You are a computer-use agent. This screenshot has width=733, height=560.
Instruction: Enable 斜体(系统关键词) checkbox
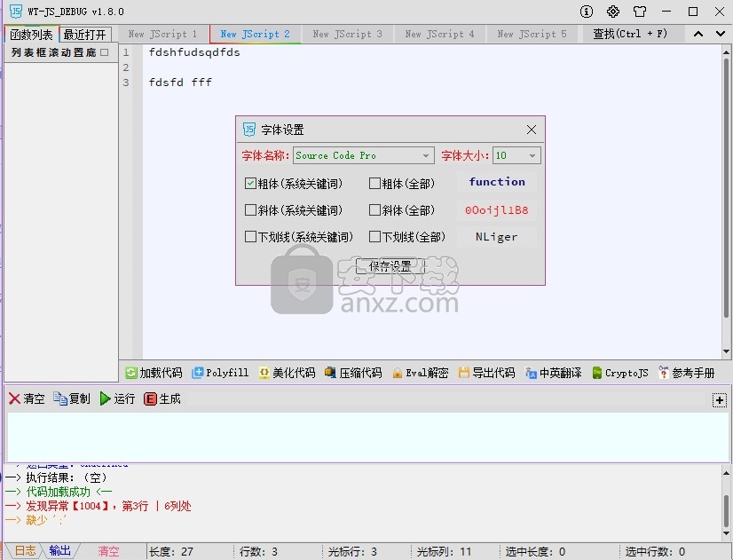pyautogui.click(x=250, y=209)
